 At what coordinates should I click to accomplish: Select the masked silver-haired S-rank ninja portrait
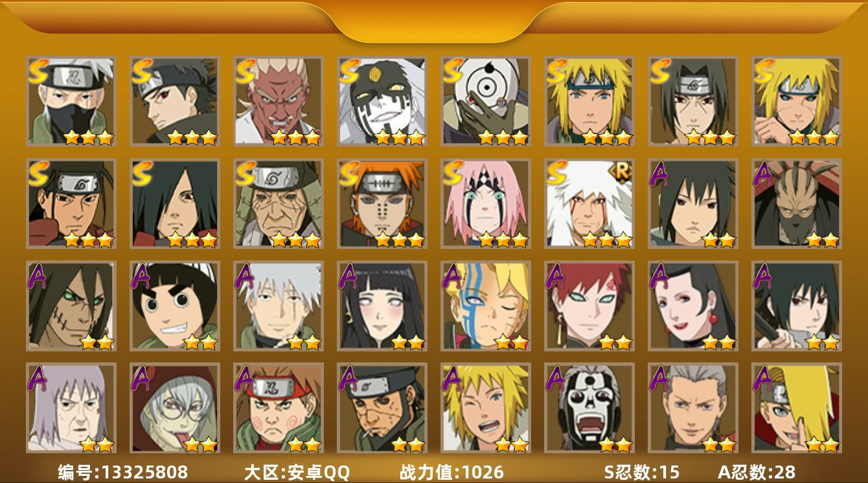[71, 100]
